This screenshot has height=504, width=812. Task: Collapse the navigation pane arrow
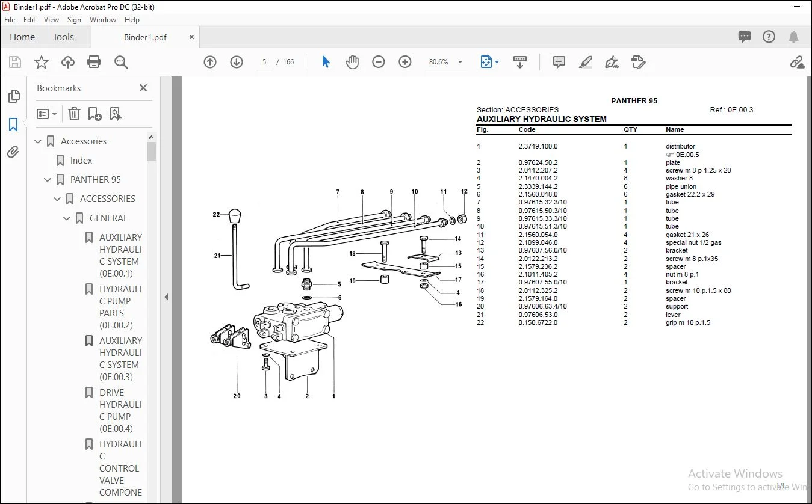point(166,297)
